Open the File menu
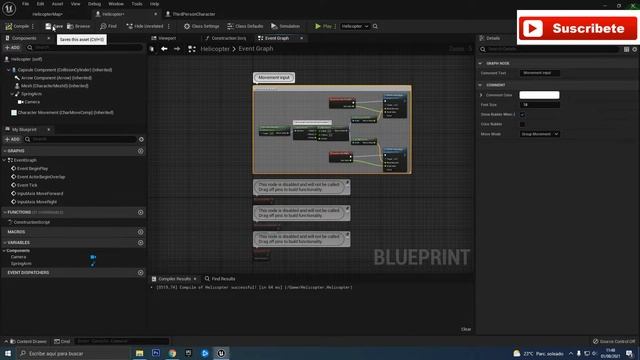 [x=25, y=4]
